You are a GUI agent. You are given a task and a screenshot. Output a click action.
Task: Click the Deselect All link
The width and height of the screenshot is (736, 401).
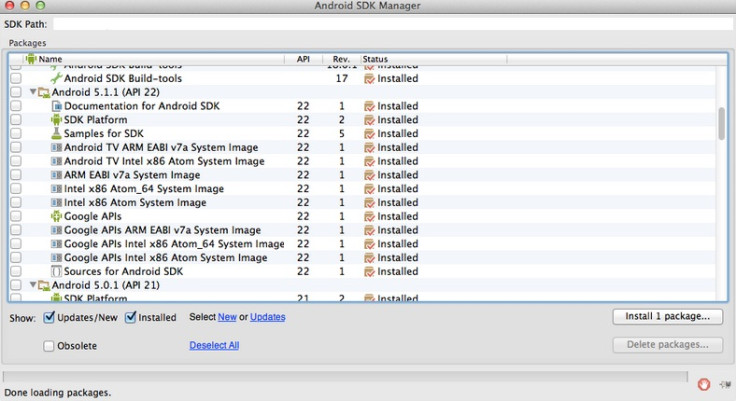(x=214, y=345)
